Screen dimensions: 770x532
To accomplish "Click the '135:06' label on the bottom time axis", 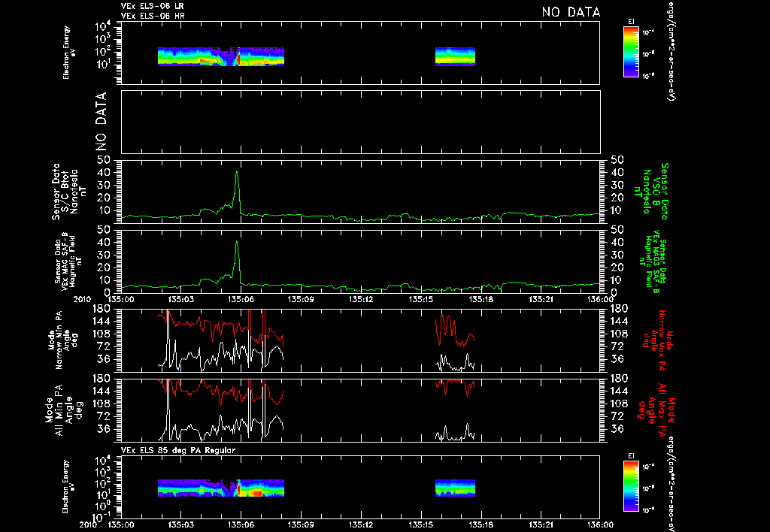I will click(x=241, y=524).
